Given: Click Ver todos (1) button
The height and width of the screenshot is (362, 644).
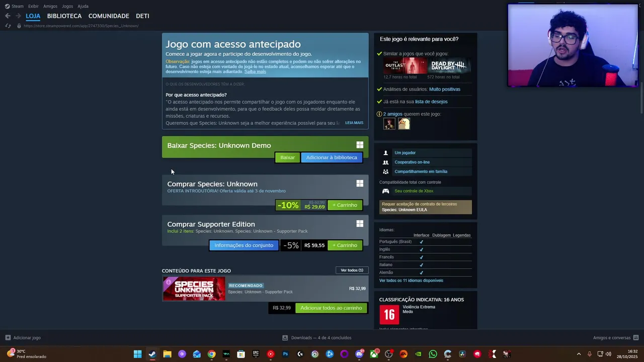Looking at the screenshot, I should (x=352, y=270).
